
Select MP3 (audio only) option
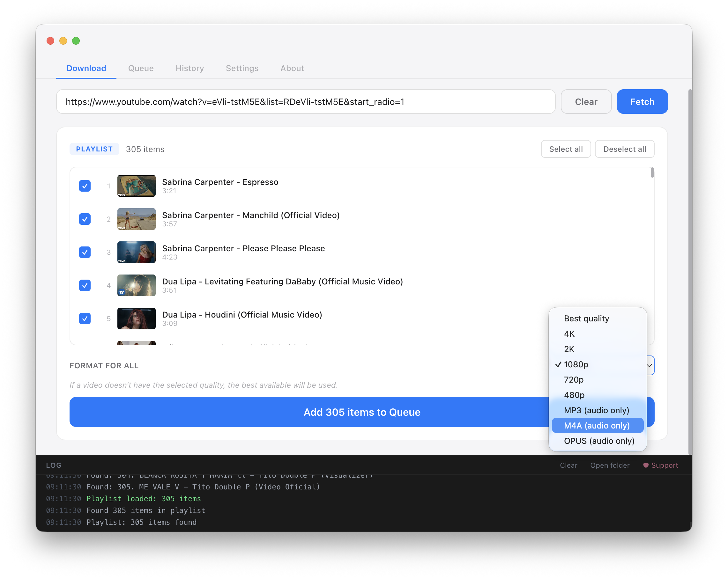(x=597, y=410)
